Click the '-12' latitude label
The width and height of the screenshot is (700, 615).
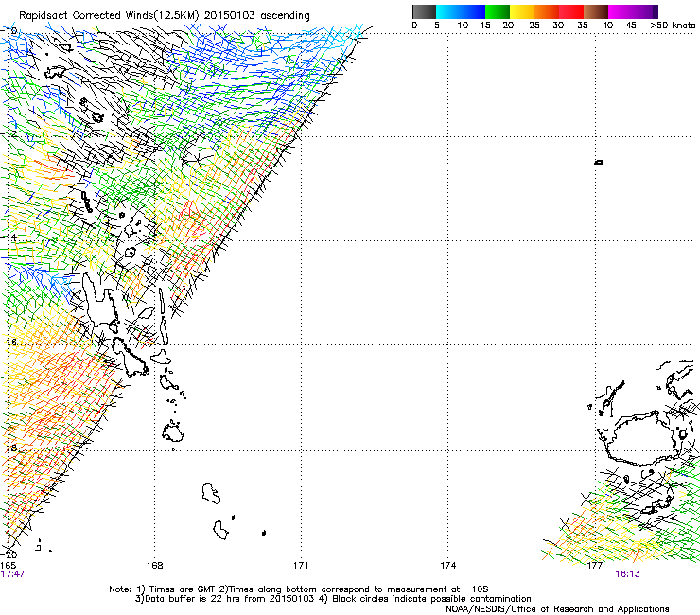[x=9, y=133]
